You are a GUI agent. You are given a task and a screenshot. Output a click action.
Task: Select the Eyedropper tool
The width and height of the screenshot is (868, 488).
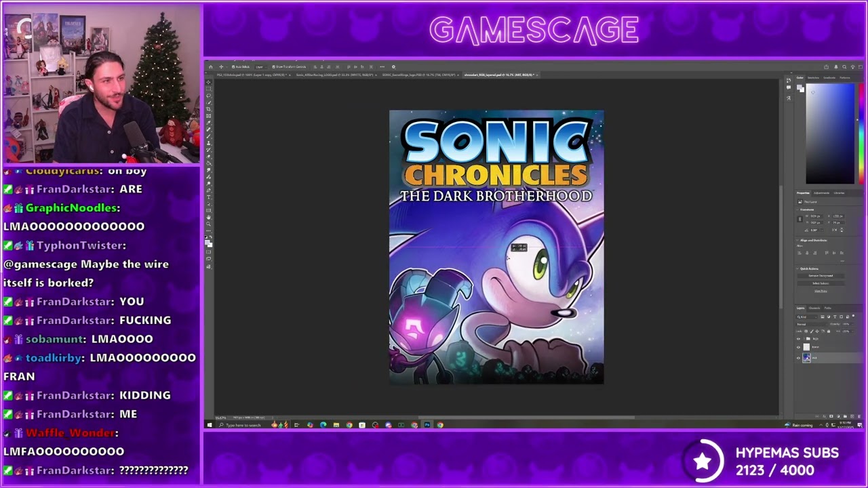point(208,123)
